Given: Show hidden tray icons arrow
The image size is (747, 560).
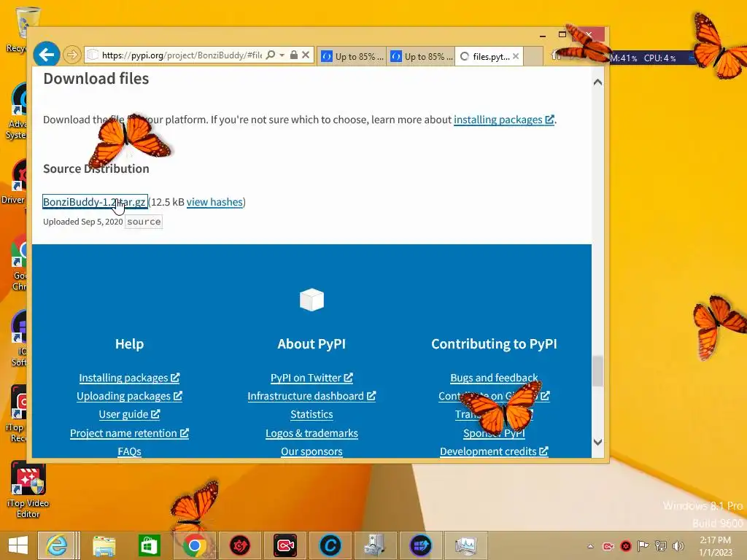Looking at the screenshot, I should click(590, 546).
